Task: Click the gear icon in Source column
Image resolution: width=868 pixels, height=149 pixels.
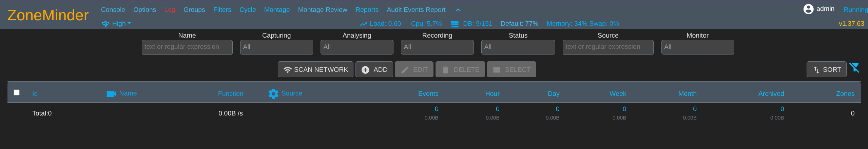Action: pyautogui.click(x=273, y=94)
